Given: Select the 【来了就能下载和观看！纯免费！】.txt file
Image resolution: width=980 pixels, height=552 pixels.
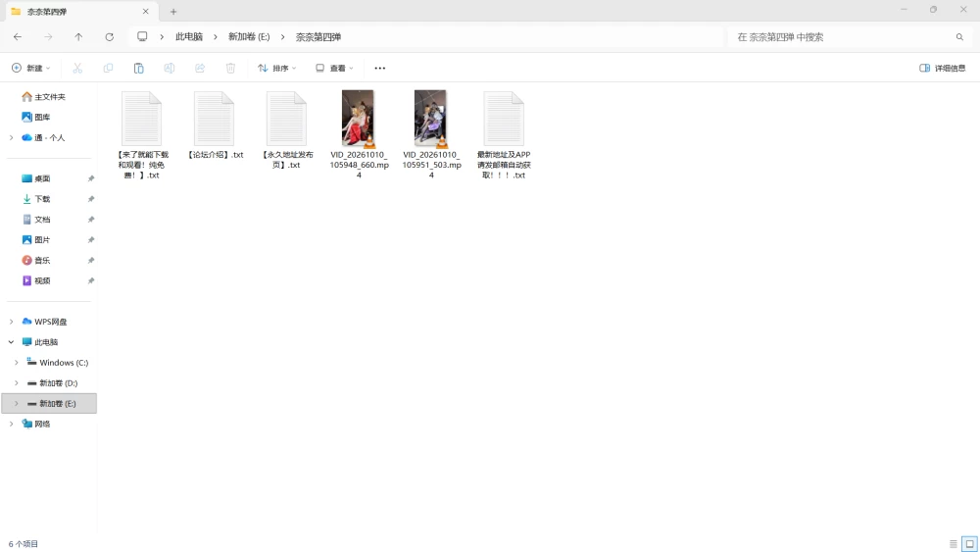Looking at the screenshot, I should click(142, 135).
